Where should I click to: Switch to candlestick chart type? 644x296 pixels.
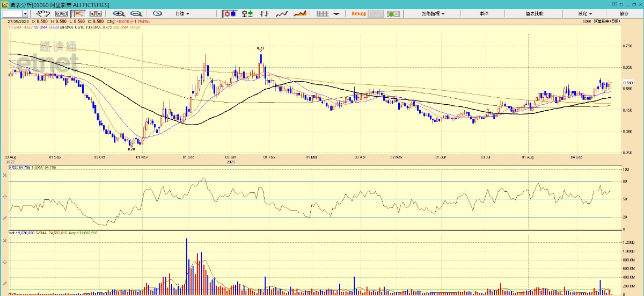coord(229,13)
